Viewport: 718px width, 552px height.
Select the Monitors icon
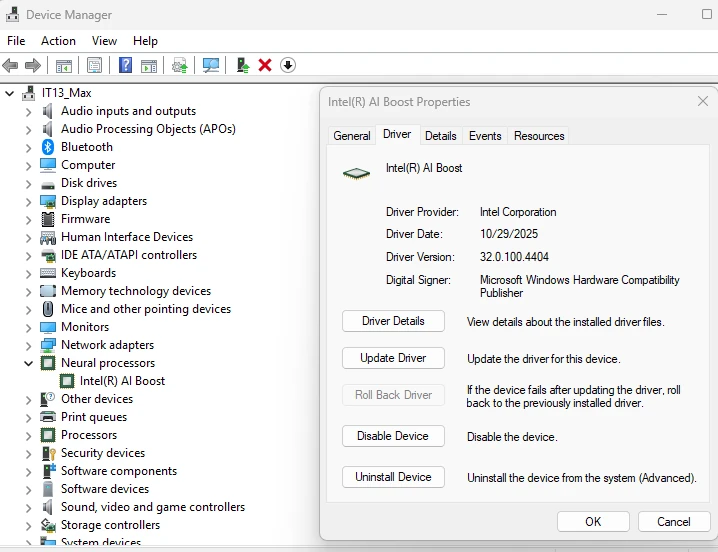click(48, 327)
